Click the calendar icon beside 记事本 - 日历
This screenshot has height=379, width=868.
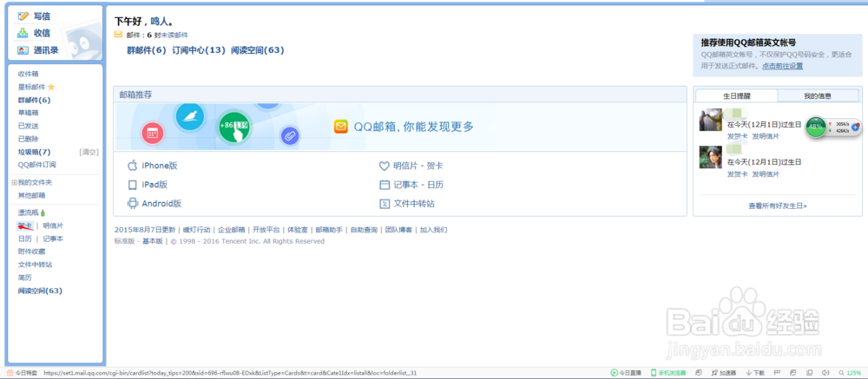coord(385,185)
